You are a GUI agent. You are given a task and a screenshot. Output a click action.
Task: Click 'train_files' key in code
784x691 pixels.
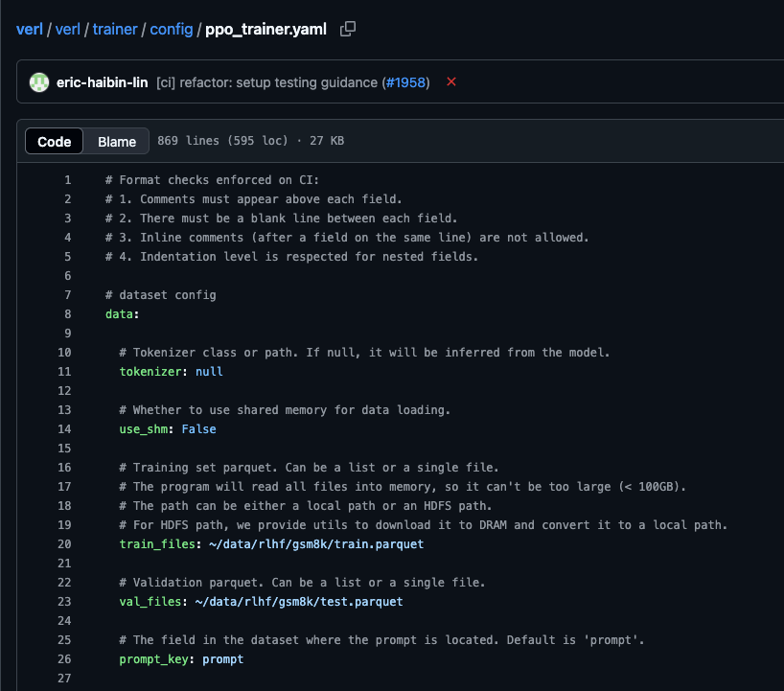(157, 544)
